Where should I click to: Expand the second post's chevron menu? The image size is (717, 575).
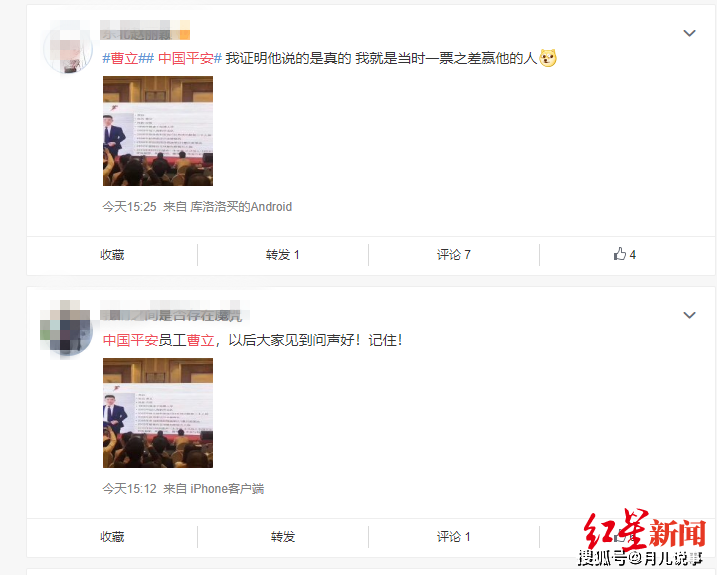[689, 315]
